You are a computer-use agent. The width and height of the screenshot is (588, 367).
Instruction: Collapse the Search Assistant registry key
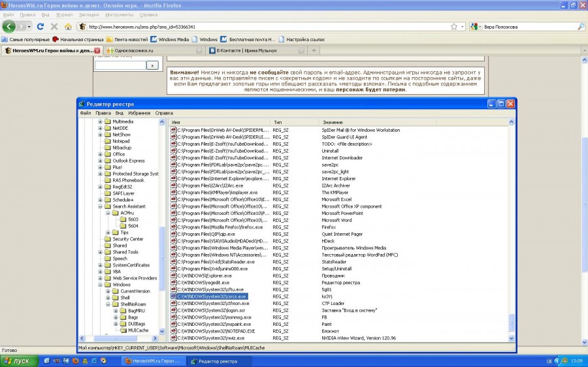tap(100, 206)
